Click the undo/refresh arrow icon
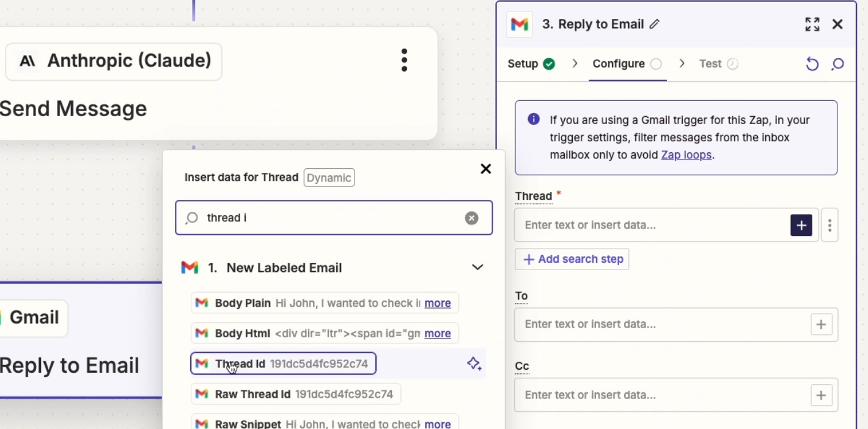This screenshot has height=429, width=868. pos(812,64)
